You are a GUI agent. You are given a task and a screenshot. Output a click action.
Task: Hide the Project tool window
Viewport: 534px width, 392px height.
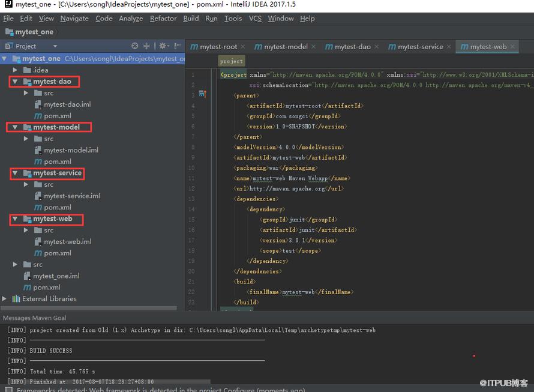coord(178,46)
